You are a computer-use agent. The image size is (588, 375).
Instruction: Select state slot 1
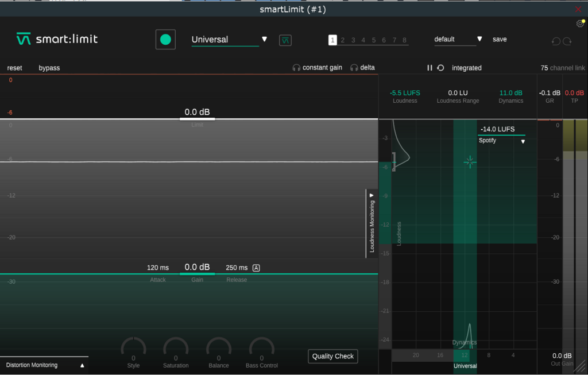(332, 40)
